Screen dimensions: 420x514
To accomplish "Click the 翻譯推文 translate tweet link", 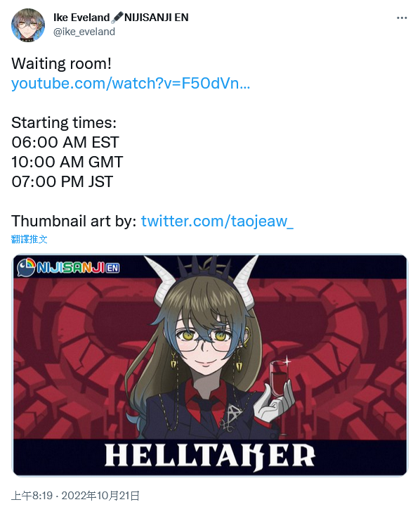I will [x=29, y=239].
